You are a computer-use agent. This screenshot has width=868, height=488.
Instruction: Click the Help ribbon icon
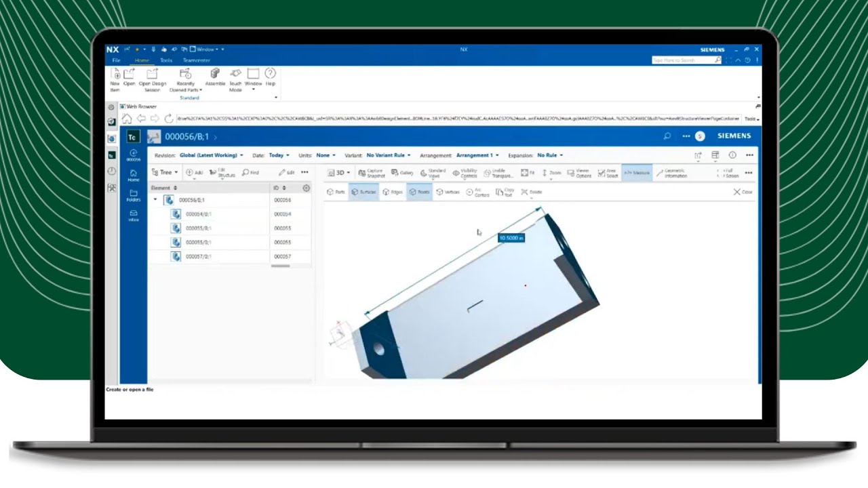(270, 77)
